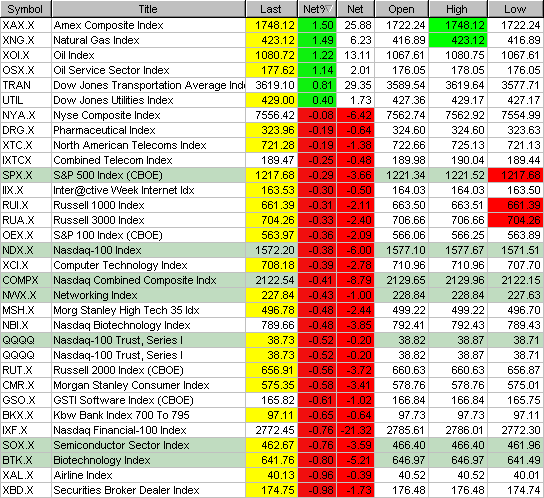
Task: Click the Open column header
Action: [x=401, y=9]
